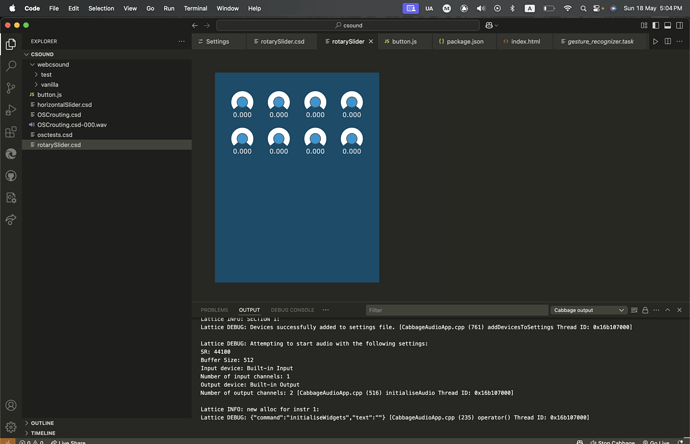Switch to the Settings tab
Image resolution: width=690 pixels, height=444 pixels.
pos(219,41)
